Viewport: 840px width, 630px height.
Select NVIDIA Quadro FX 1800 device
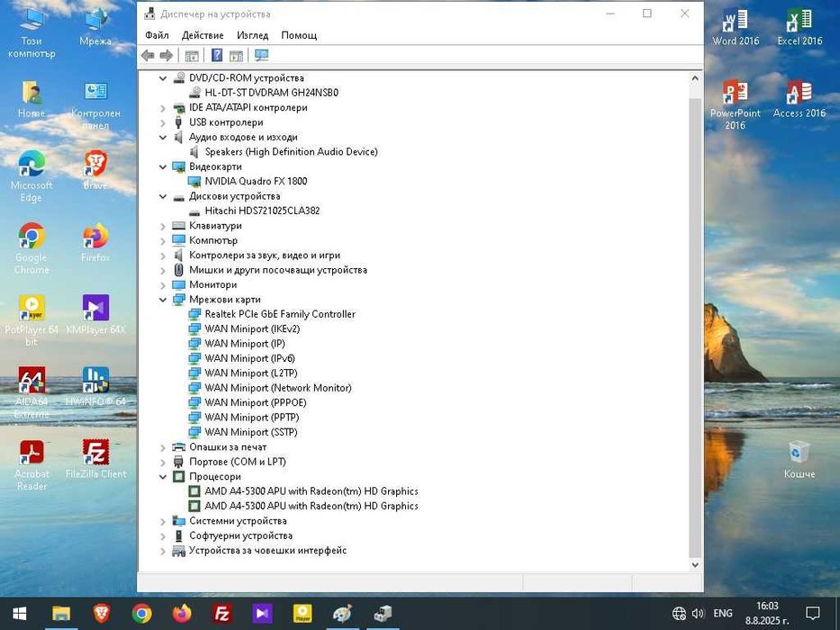[256, 181]
